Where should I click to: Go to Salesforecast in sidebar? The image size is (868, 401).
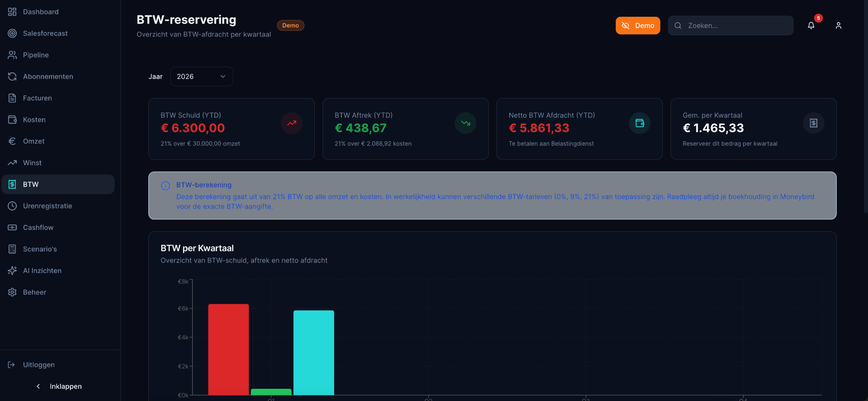pyautogui.click(x=58, y=33)
